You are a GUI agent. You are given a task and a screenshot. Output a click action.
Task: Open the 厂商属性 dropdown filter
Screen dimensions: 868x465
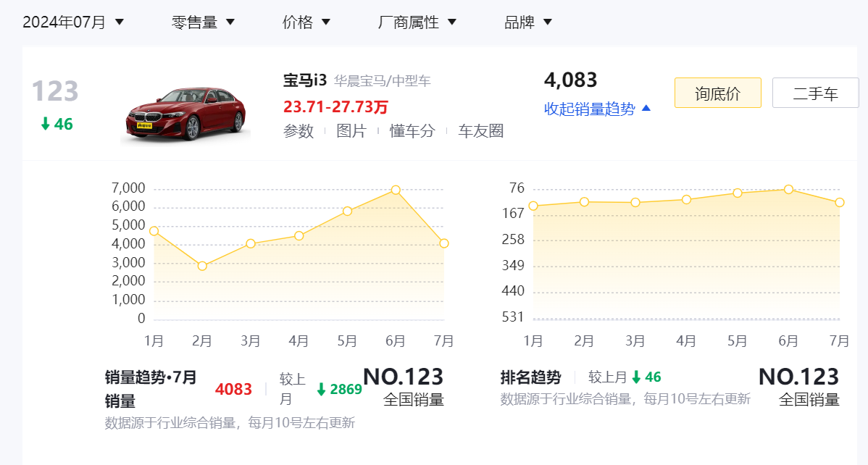pyautogui.click(x=417, y=22)
